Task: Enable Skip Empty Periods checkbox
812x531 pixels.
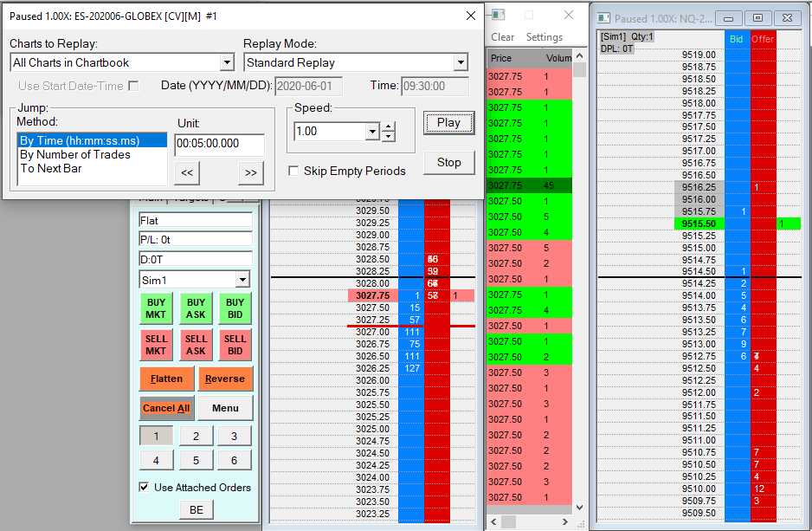Action: (x=294, y=172)
